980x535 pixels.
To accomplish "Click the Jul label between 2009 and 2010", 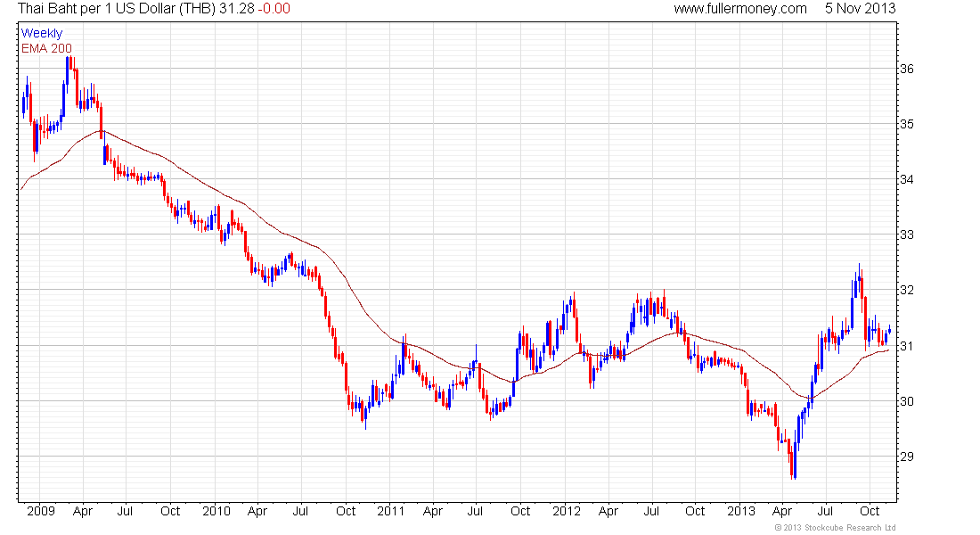I will 125,511.
